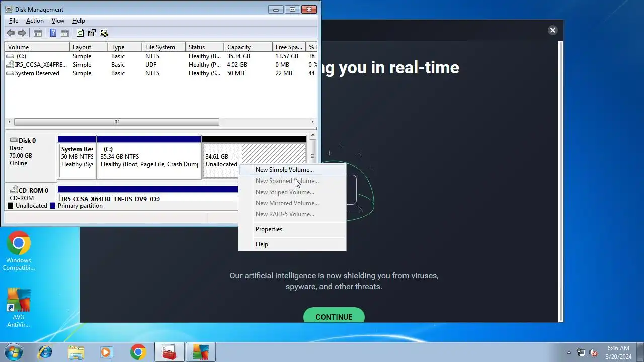
Task: Open Windows Explorer folder icon on taskbar
Action: tap(76, 352)
